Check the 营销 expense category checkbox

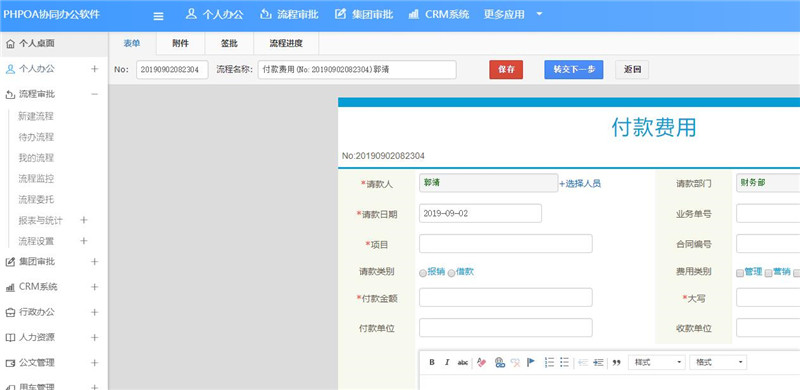pyautogui.click(x=768, y=274)
